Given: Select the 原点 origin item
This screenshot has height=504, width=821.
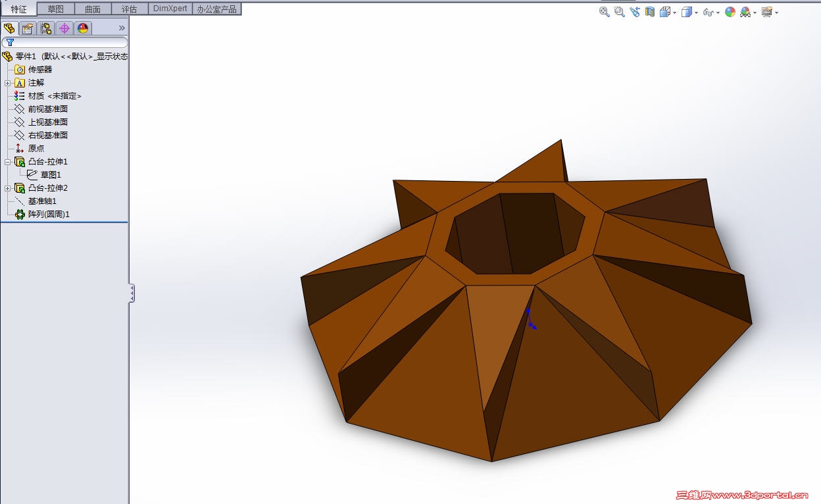Looking at the screenshot, I should [36, 149].
